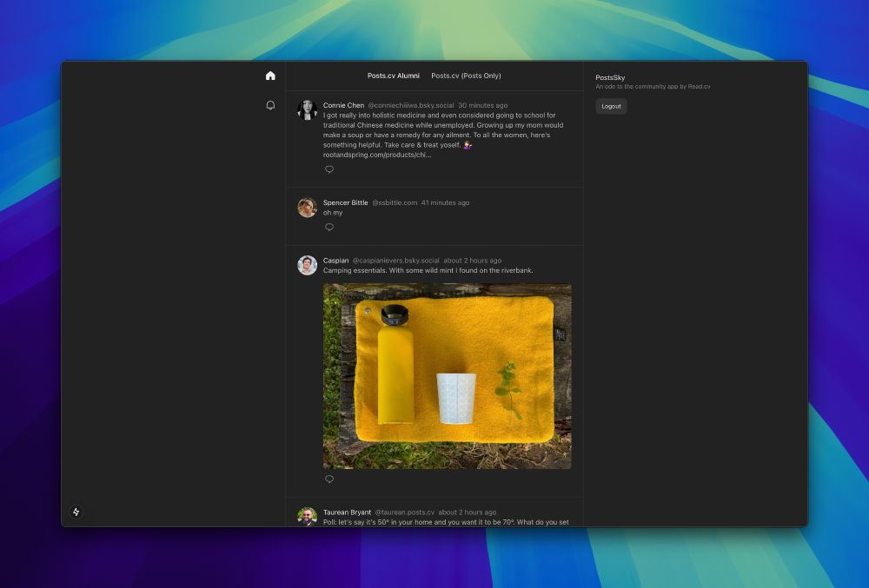The width and height of the screenshot is (869, 588).
Task: Reply to Connie Chen's post
Action: click(x=329, y=169)
